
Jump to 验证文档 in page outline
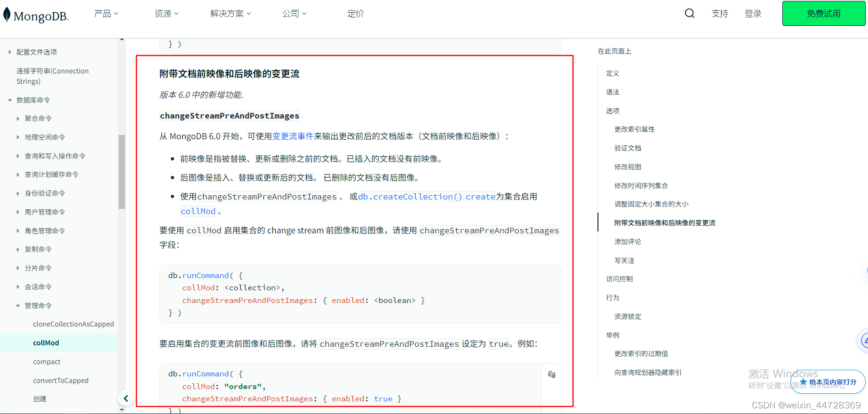[x=628, y=148]
